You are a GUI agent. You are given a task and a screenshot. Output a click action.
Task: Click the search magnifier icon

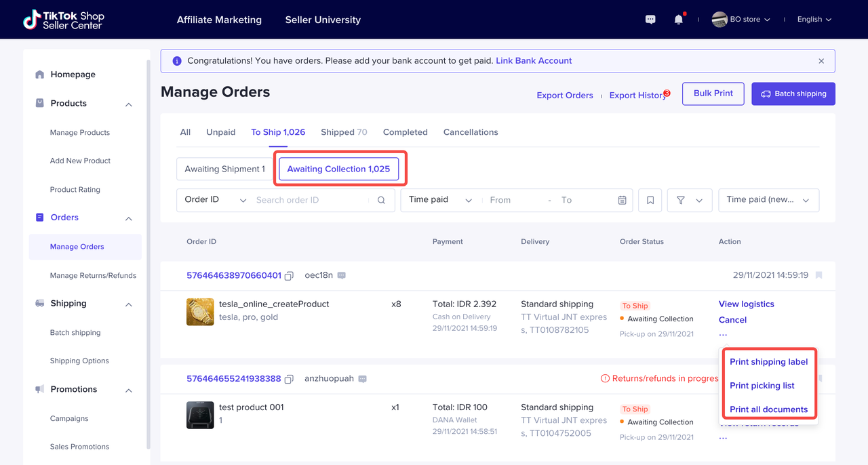click(381, 200)
